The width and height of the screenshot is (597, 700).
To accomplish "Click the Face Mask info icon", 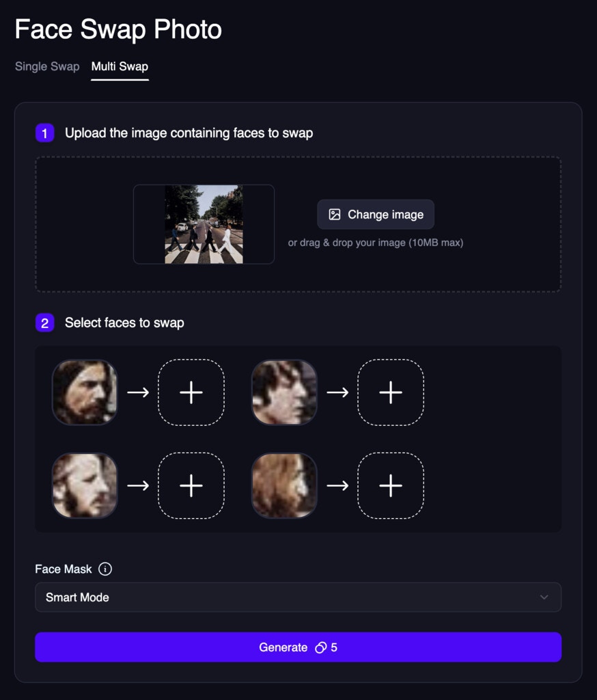I will click(105, 569).
